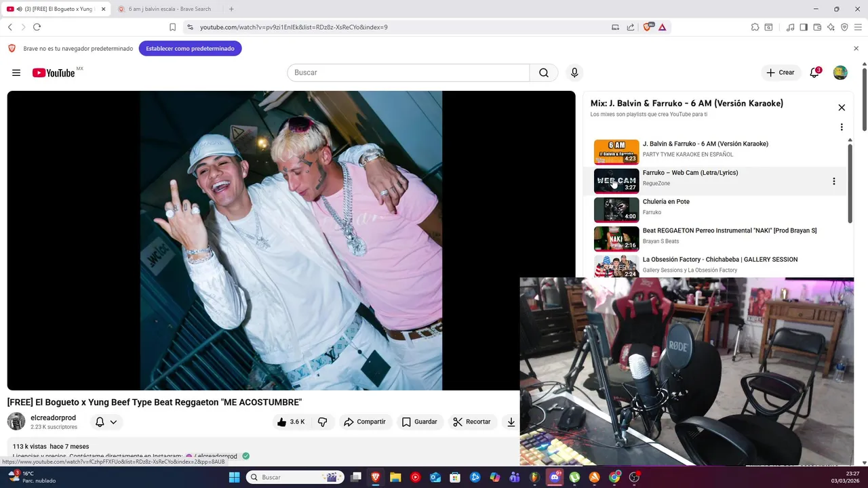Click the Crear button
Image resolution: width=868 pixels, height=488 pixels.
coord(781,73)
